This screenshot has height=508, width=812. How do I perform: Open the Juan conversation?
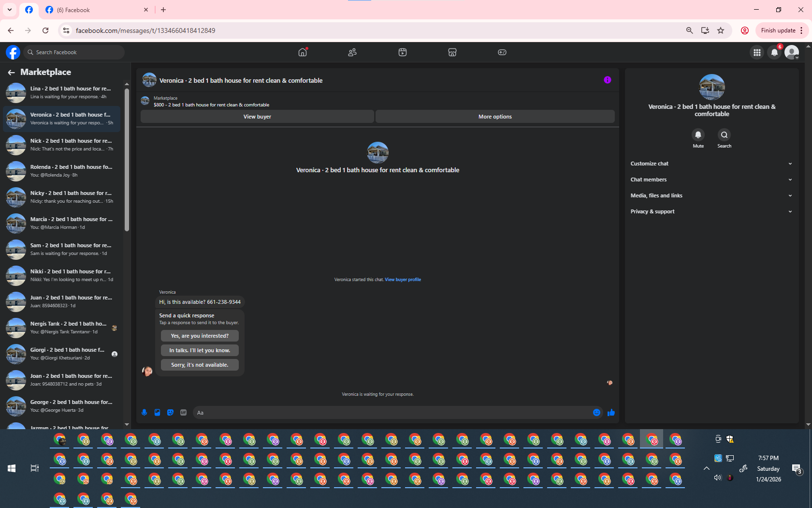point(62,302)
